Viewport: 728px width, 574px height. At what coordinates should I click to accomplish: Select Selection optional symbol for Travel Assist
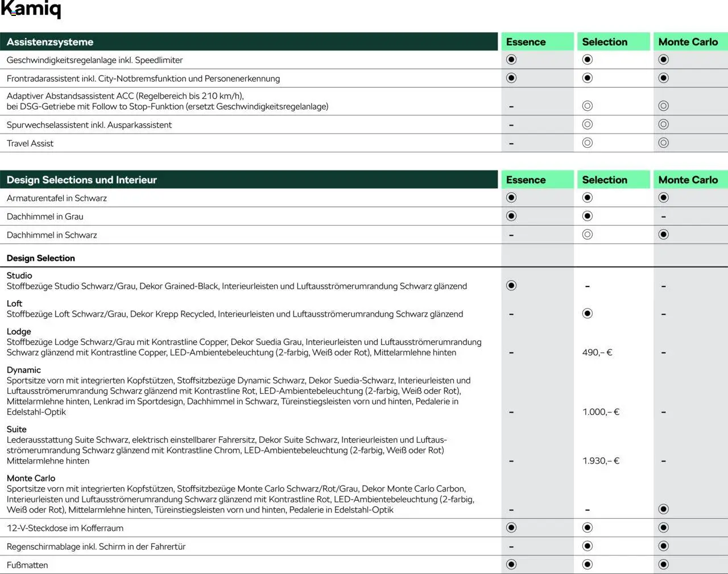(x=588, y=143)
